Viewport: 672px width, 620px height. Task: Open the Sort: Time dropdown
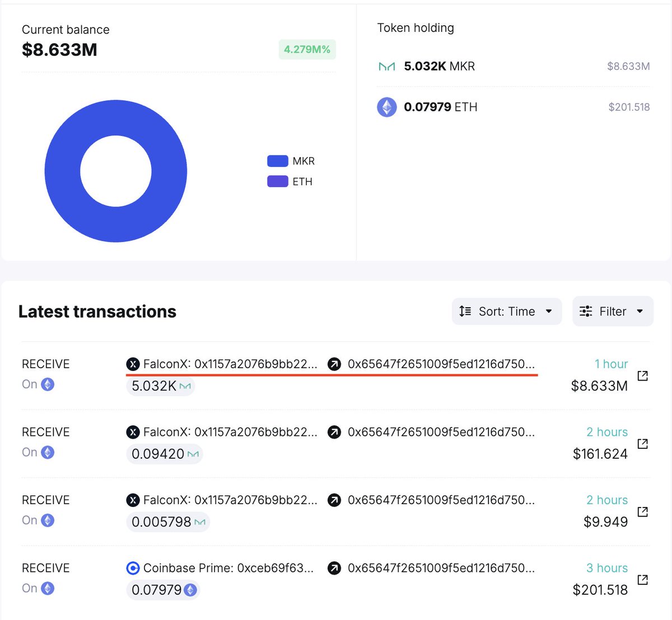click(507, 311)
